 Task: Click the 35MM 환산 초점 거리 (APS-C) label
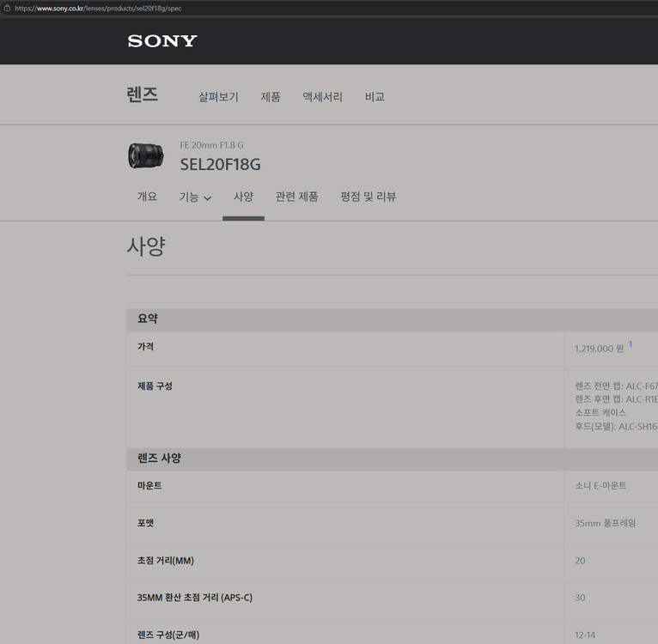pos(195,598)
